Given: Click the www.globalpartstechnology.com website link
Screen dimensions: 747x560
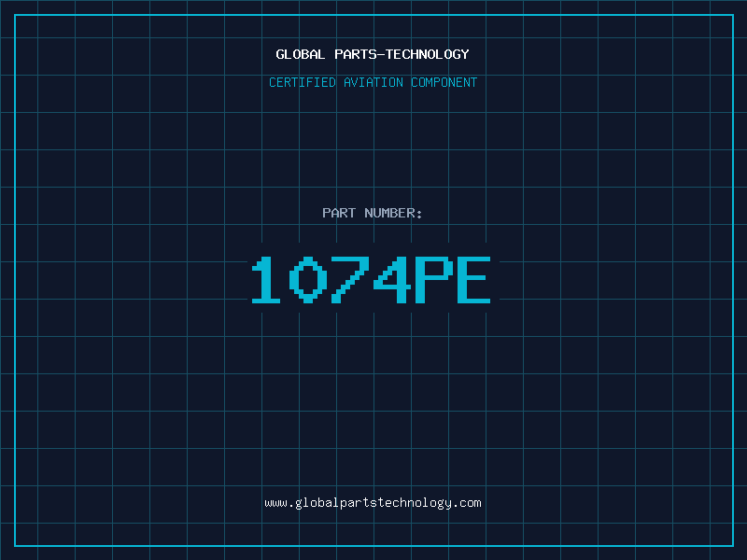Looking at the screenshot, I should point(373,503).
